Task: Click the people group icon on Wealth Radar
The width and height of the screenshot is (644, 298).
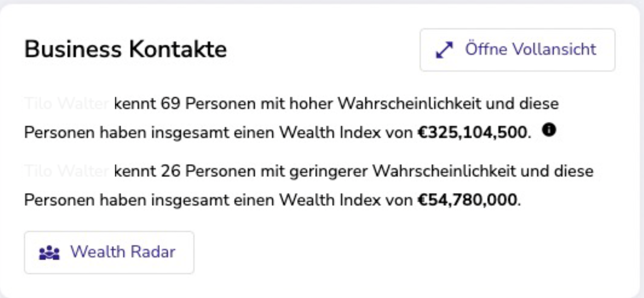Action: point(49,252)
